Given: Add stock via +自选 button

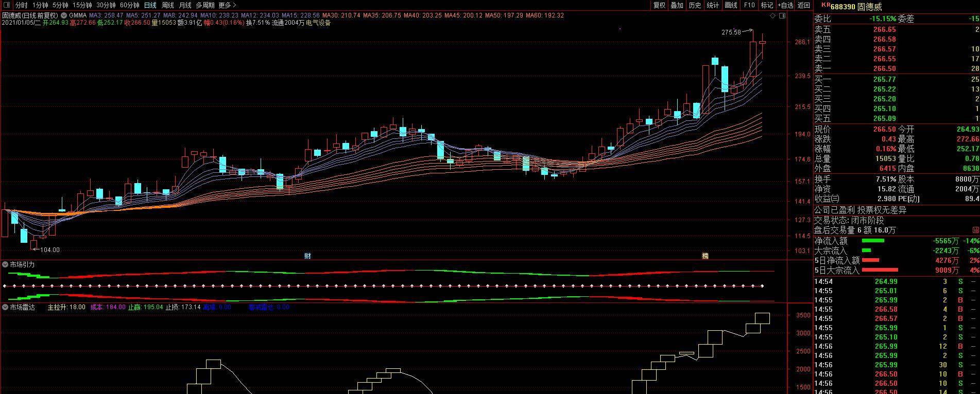Looking at the screenshot, I should click(x=785, y=5).
